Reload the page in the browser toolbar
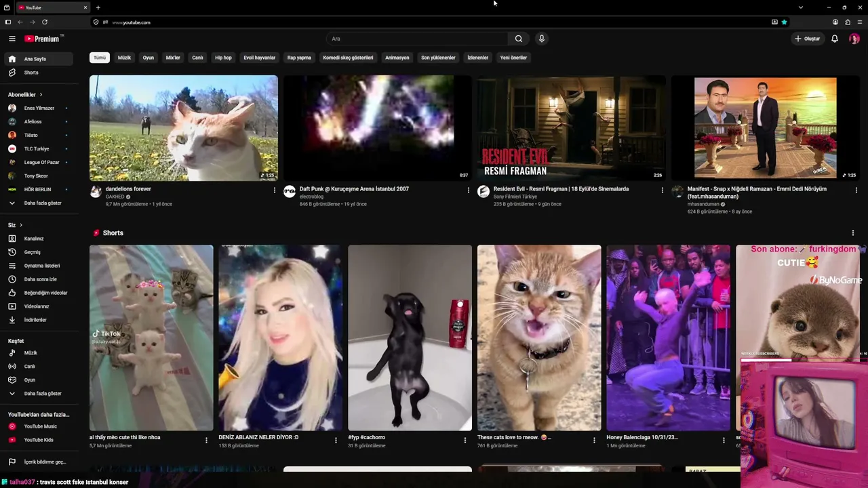 (x=45, y=22)
